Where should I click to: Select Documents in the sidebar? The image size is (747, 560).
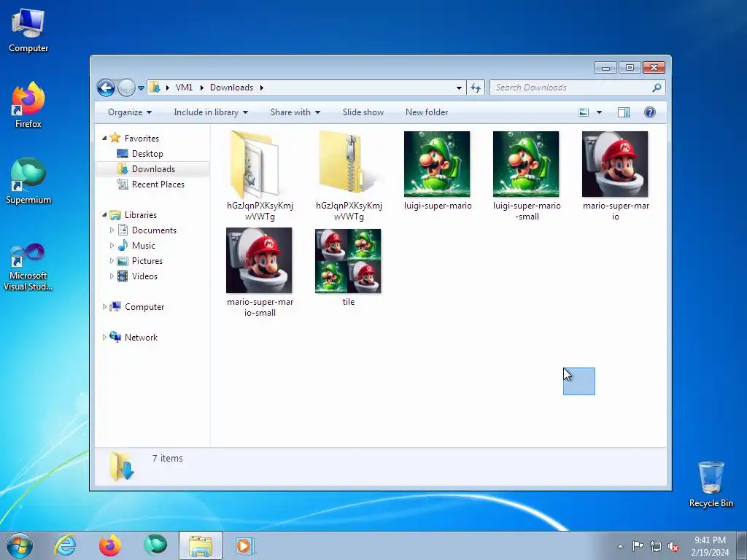coord(154,230)
